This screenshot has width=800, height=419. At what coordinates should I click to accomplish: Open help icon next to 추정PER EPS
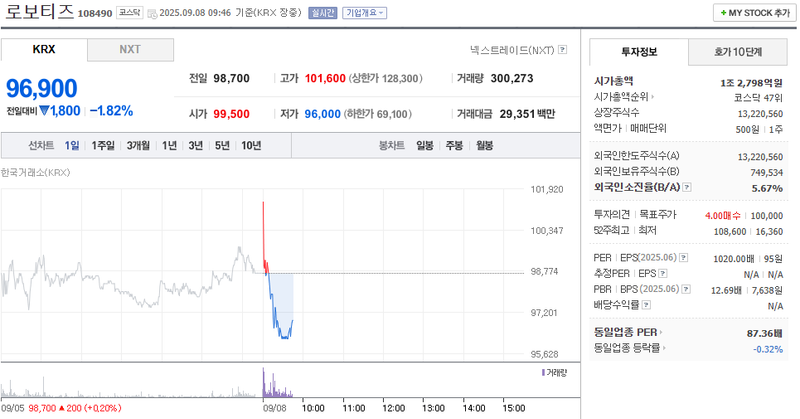click(x=663, y=274)
